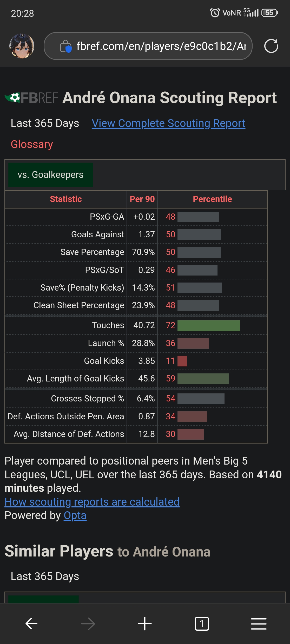Tap the forward arrow icon

(88, 623)
